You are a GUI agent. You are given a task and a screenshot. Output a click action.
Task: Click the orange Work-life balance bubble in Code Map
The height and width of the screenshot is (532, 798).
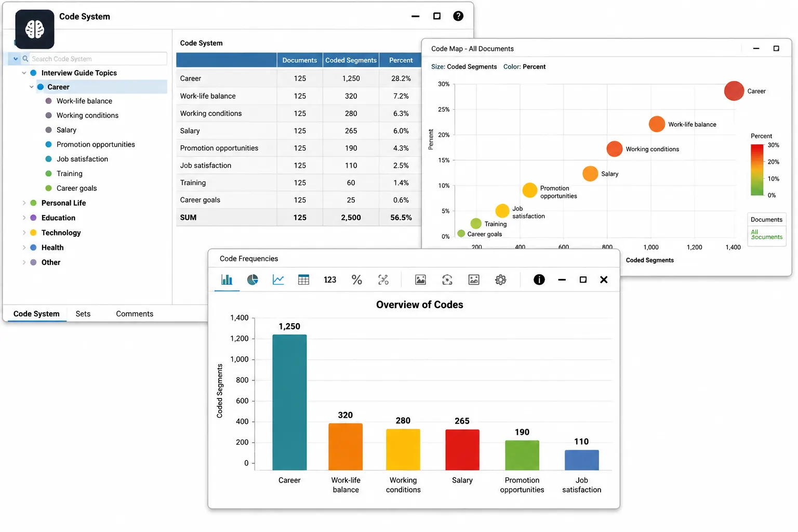coord(657,124)
